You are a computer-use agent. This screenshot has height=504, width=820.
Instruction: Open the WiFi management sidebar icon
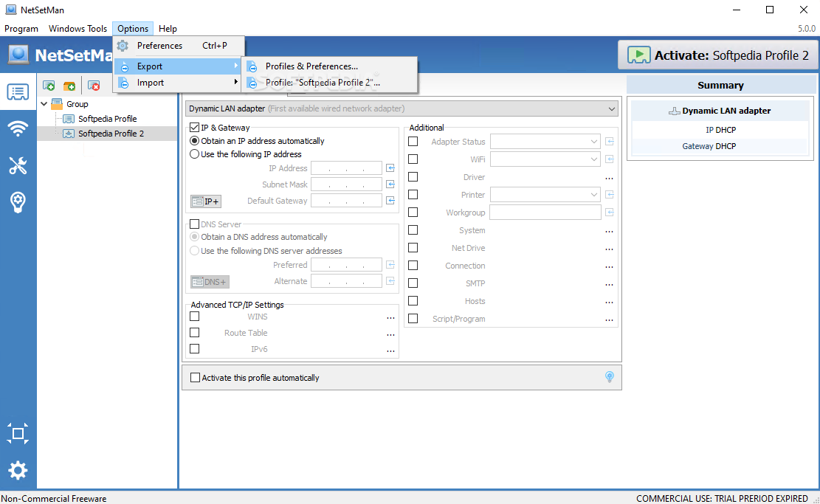tap(18, 128)
